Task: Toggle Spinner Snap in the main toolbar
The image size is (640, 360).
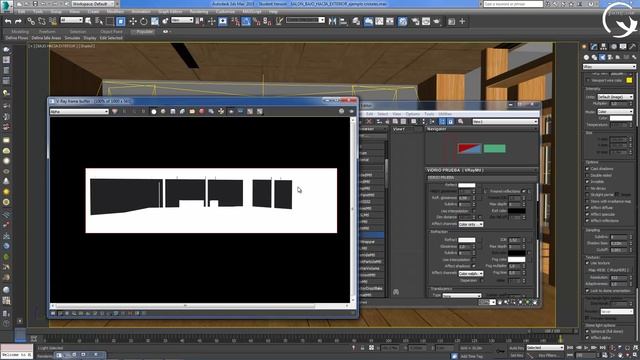Action: coord(267,21)
